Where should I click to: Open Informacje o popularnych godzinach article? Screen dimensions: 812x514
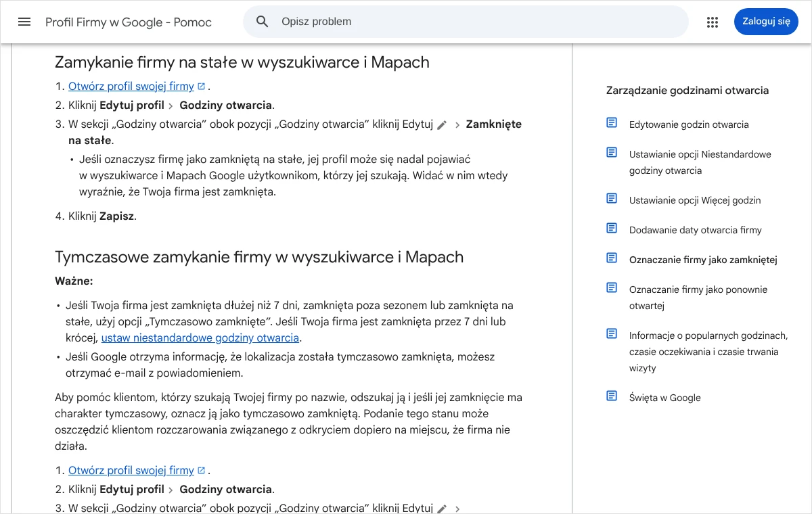pyautogui.click(x=708, y=352)
